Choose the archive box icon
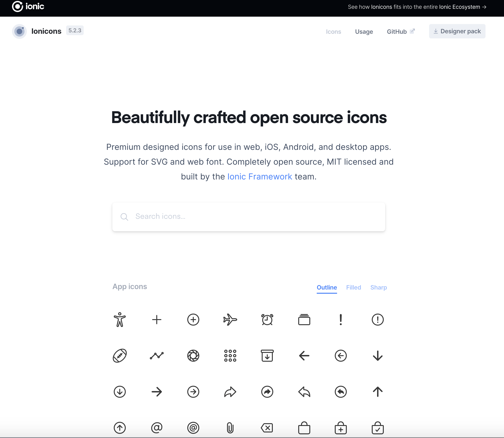This screenshot has height=438, width=504. click(x=267, y=356)
